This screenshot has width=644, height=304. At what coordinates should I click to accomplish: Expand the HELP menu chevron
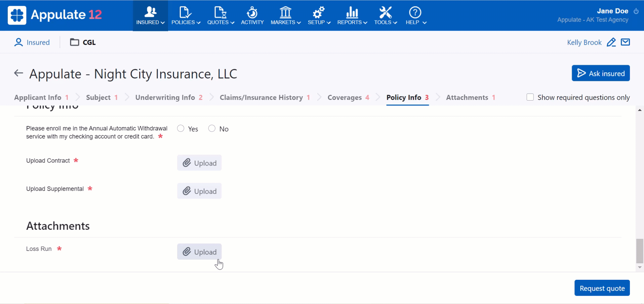tap(425, 23)
